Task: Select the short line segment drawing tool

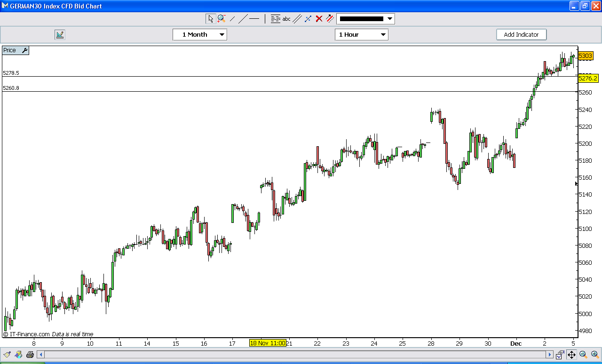Action: click(x=232, y=19)
